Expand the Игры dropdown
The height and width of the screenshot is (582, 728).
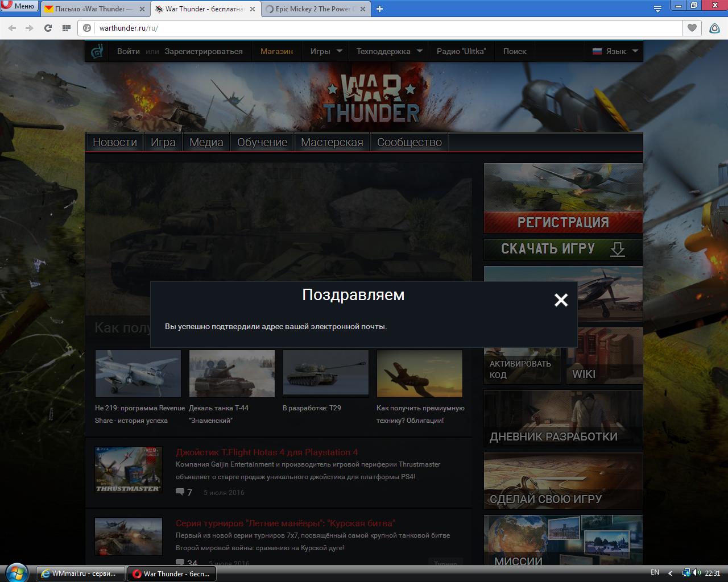326,51
